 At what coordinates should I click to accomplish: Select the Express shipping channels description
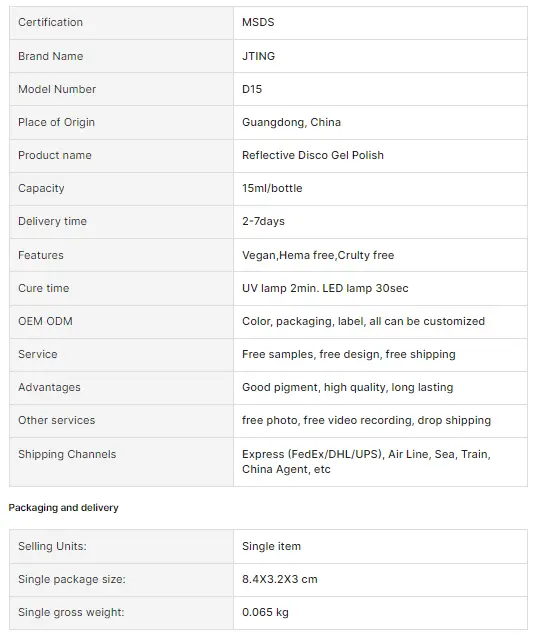366,462
